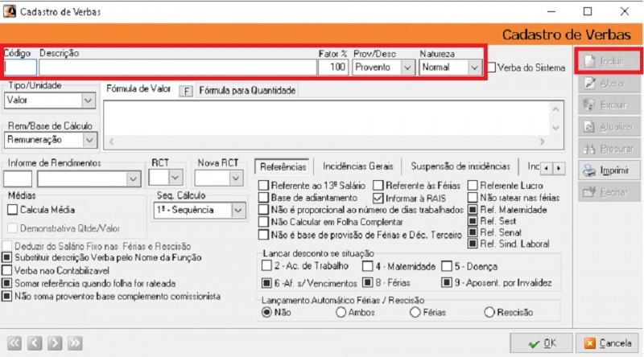Image resolution: width=644 pixels, height=357 pixels.
Task: Click the Cancela button
Action: click(609, 343)
